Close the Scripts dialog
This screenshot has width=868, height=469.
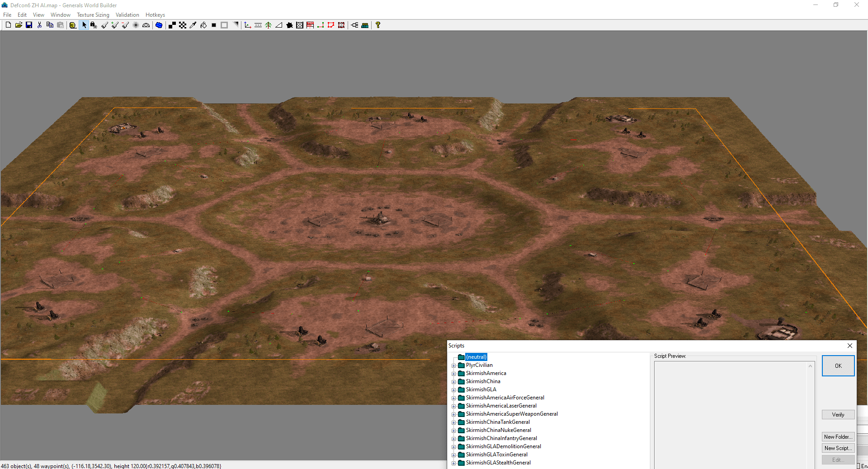[850, 346]
